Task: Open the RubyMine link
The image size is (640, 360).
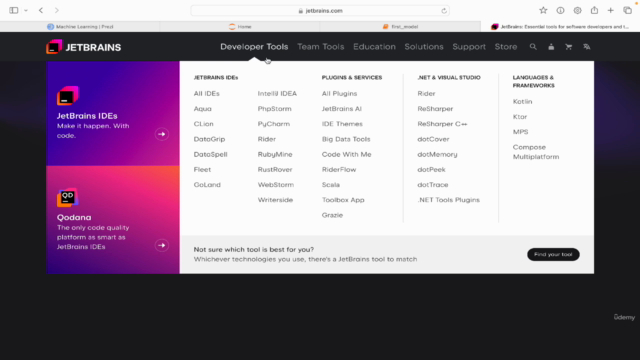Action: pyautogui.click(x=275, y=154)
